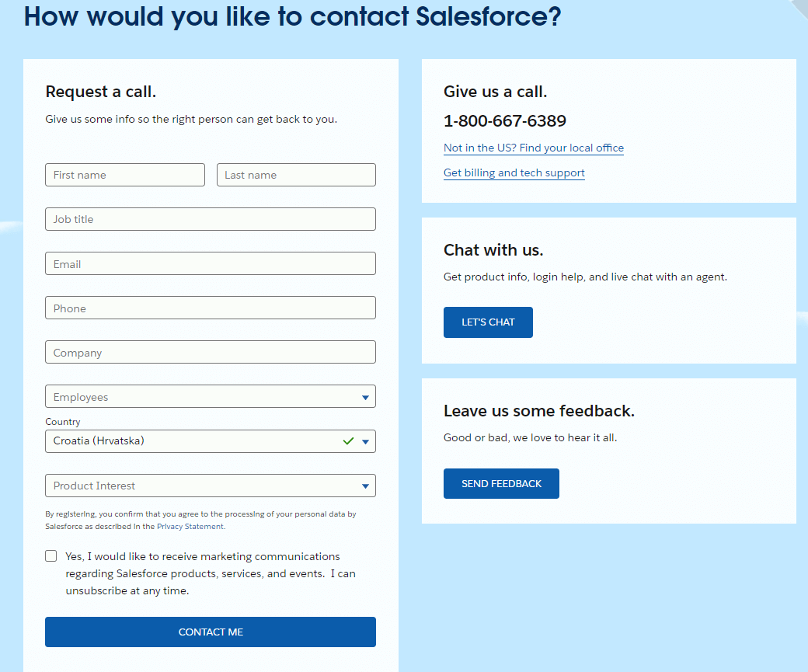
Task: Focus the Last name input
Action: [296, 175]
